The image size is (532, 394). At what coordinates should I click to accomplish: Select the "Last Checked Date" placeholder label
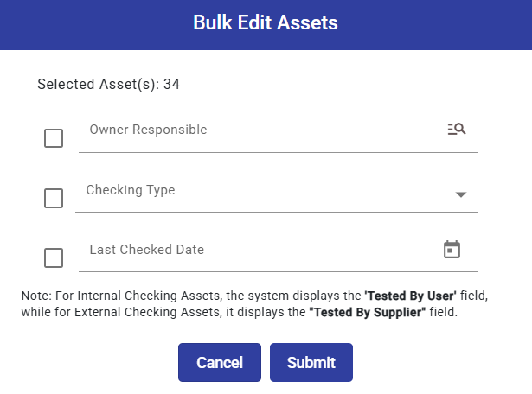click(x=147, y=250)
